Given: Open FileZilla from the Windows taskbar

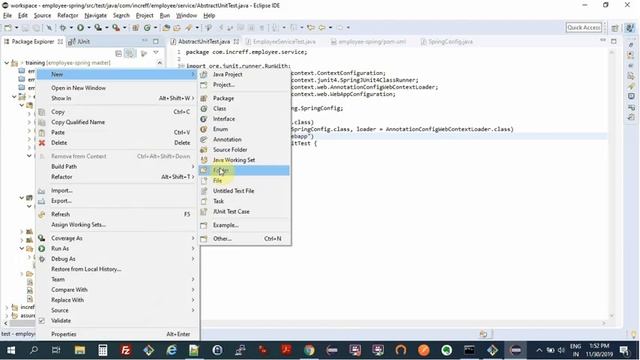Looking at the screenshot, I should click(x=125, y=350).
